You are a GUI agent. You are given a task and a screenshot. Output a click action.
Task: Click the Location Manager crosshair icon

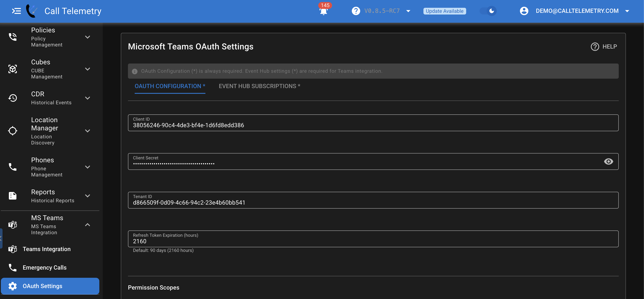pos(12,131)
